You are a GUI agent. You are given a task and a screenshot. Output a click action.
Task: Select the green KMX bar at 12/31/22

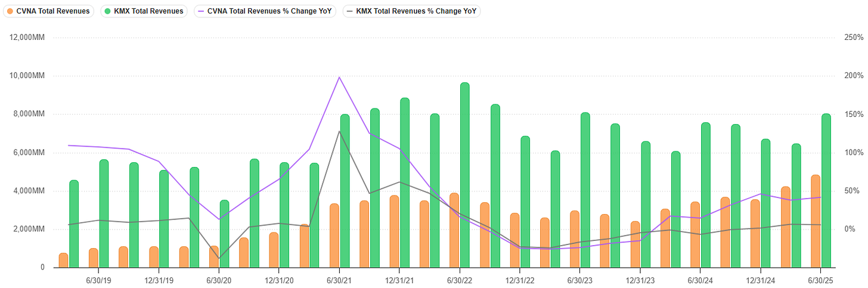(525, 202)
